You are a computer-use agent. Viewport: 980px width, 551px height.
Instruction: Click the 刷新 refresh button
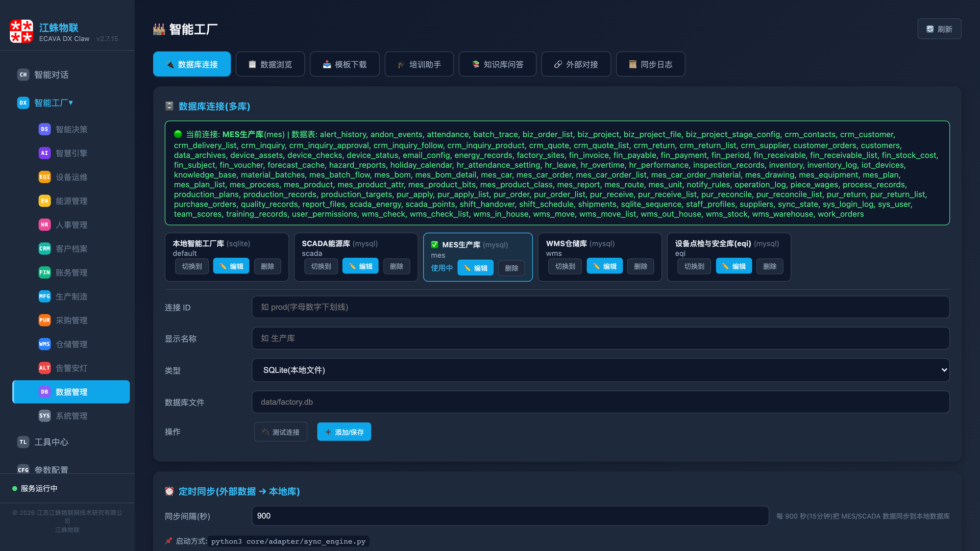coord(939,29)
